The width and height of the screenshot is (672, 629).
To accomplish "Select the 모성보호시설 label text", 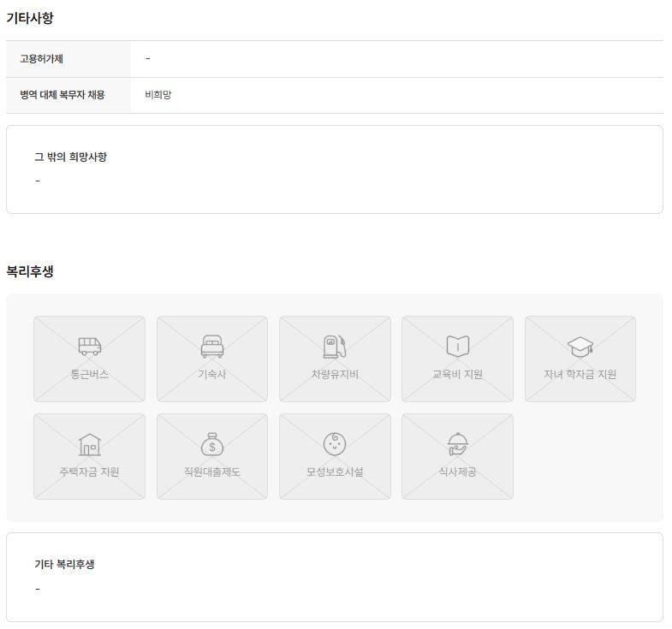I will coord(335,472).
